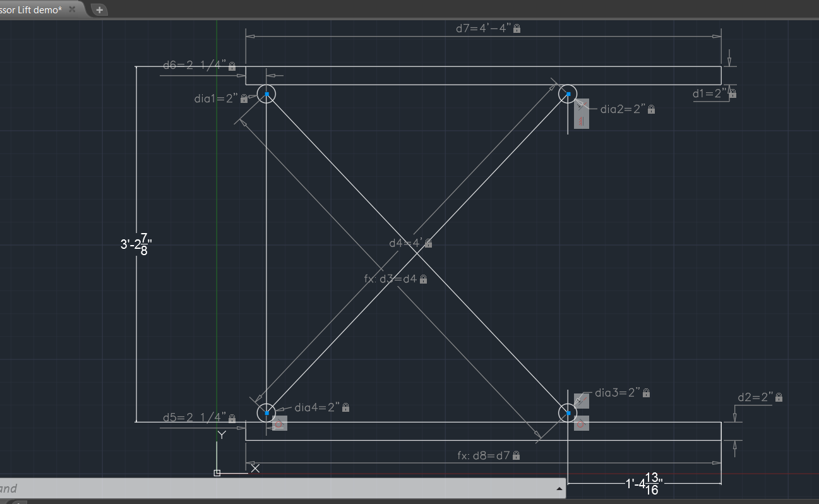Viewport: 819px width, 504px height.
Task: Click the lock icon next to d5=2 1/4"
Action: [x=232, y=418]
